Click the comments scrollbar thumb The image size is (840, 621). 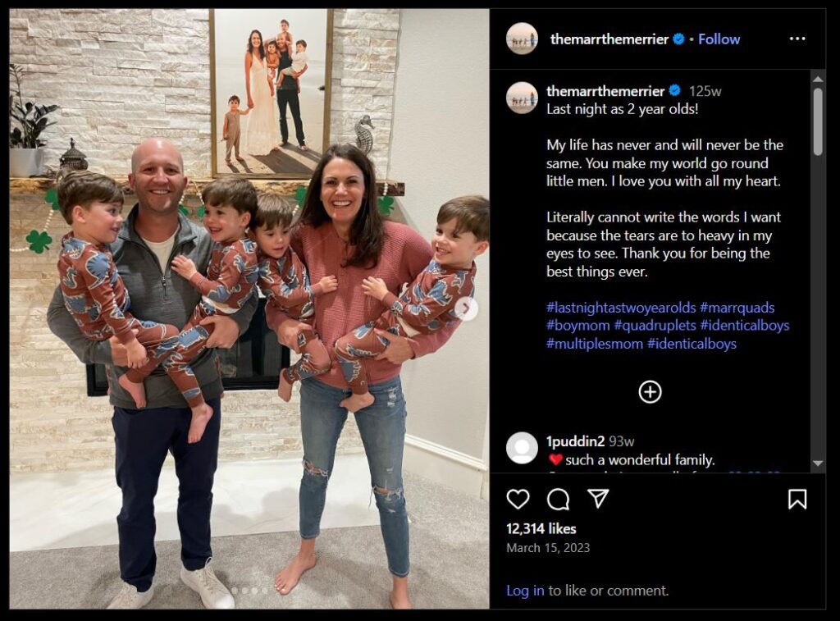(x=818, y=121)
